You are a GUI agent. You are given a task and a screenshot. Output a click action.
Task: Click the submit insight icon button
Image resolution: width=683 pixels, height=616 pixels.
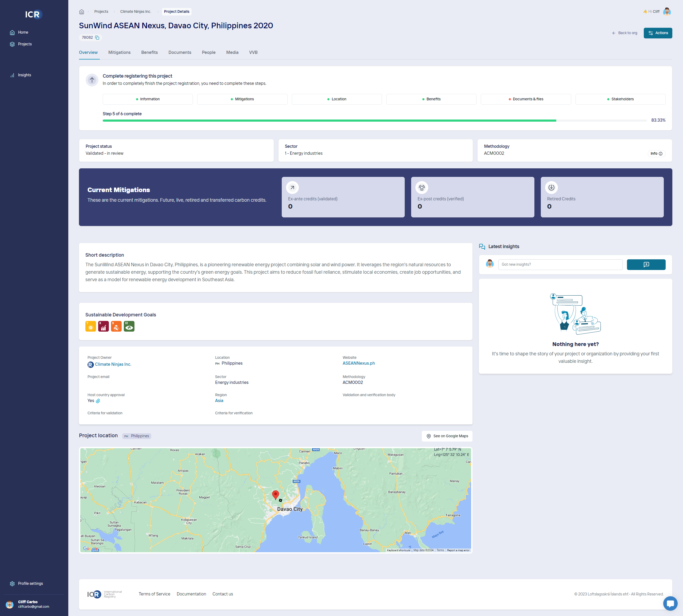[646, 265]
